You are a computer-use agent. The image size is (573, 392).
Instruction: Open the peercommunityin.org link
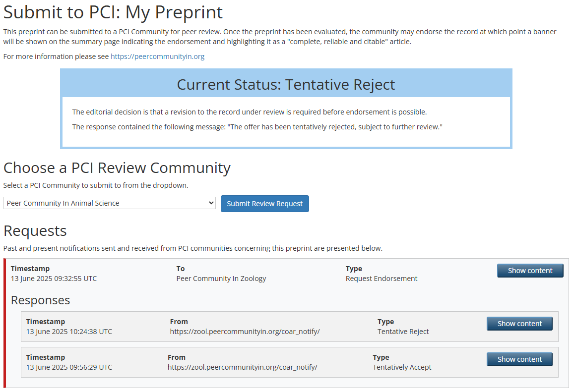click(x=157, y=56)
